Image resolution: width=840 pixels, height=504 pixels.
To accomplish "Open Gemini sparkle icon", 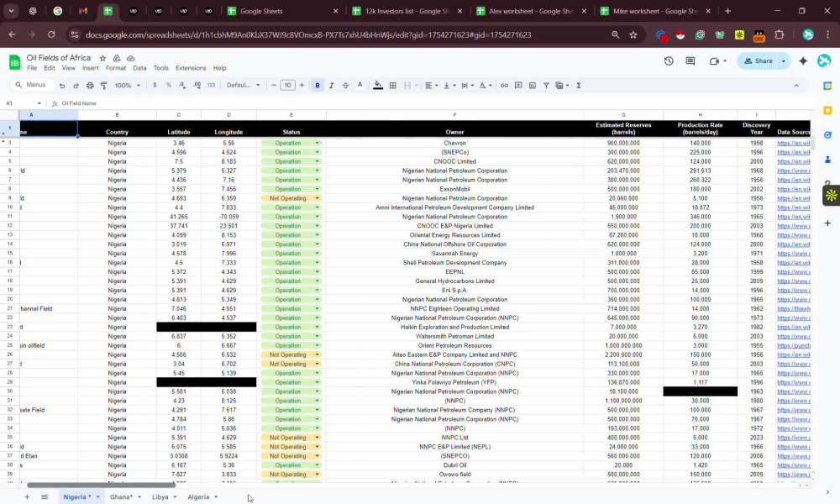I will tap(802, 61).
